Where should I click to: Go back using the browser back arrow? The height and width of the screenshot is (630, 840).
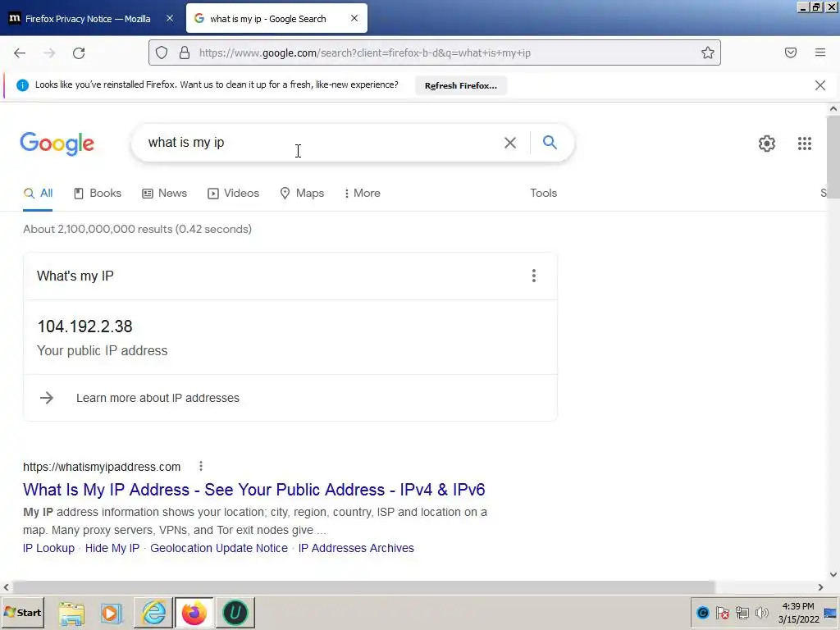click(20, 53)
